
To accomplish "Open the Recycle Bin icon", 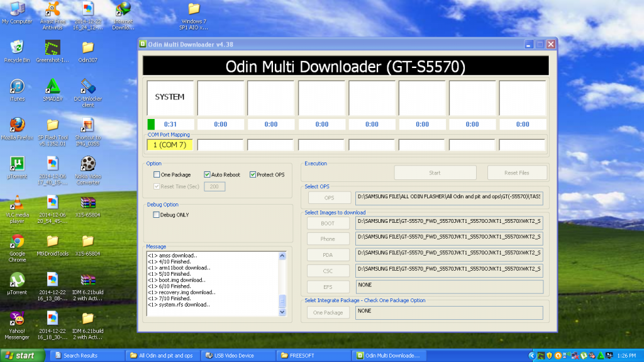I will point(18,47).
